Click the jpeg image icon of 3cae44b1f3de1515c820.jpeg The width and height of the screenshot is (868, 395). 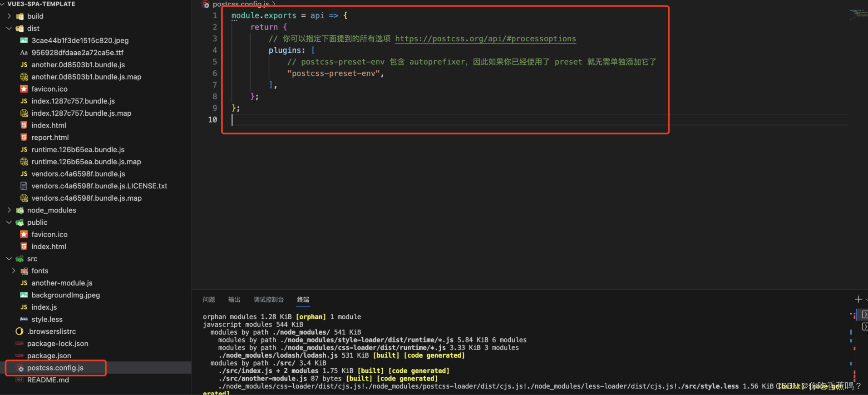pos(24,40)
